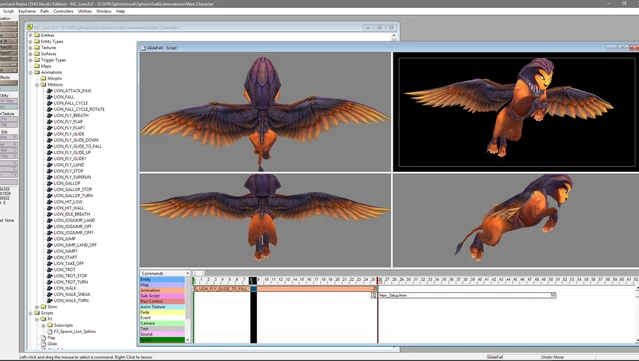Screen dimensions: 639x361
Task: Collapse the Animations tree node
Action: (x=31, y=73)
